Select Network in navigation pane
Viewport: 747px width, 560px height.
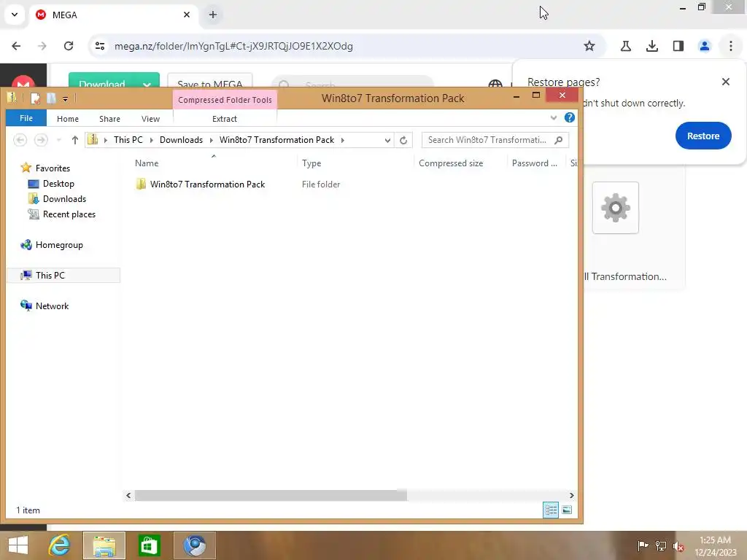click(x=52, y=306)
